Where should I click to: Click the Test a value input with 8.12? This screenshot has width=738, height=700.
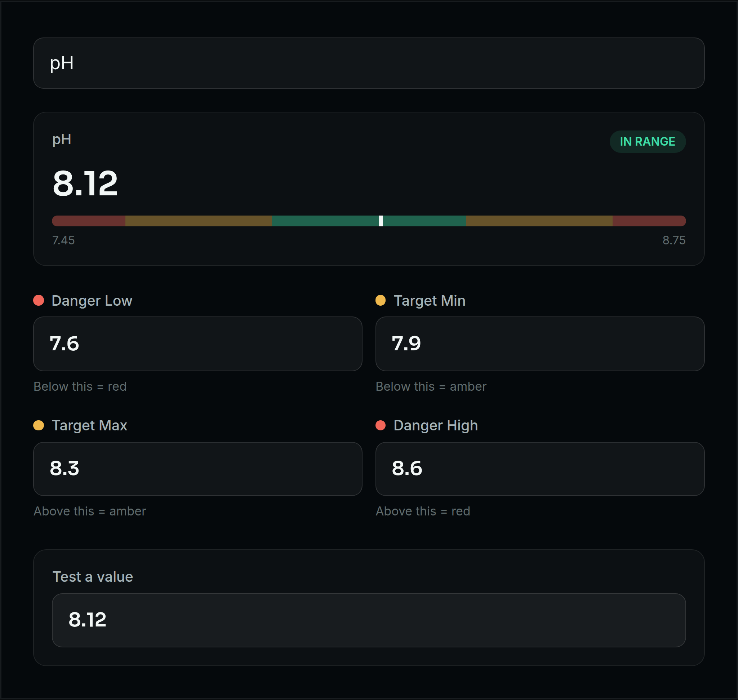[369, 620]
